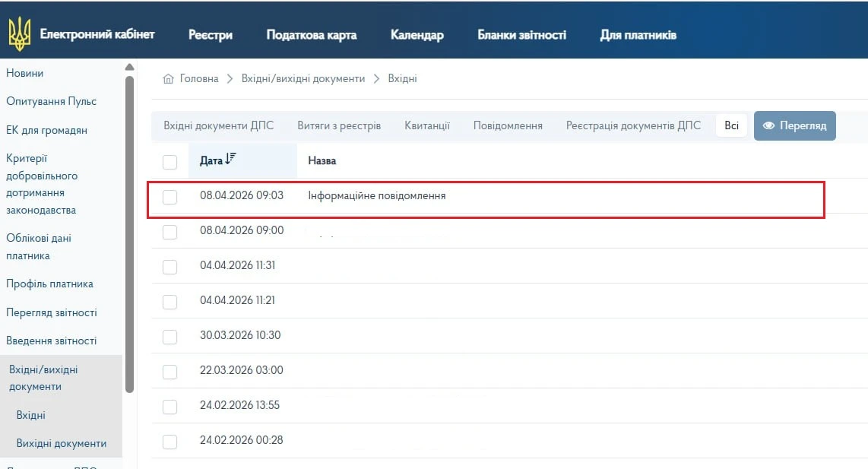Open Профіль платника in the sidebar
This screenshot has height=469, width=868.
tap(51, 284)
